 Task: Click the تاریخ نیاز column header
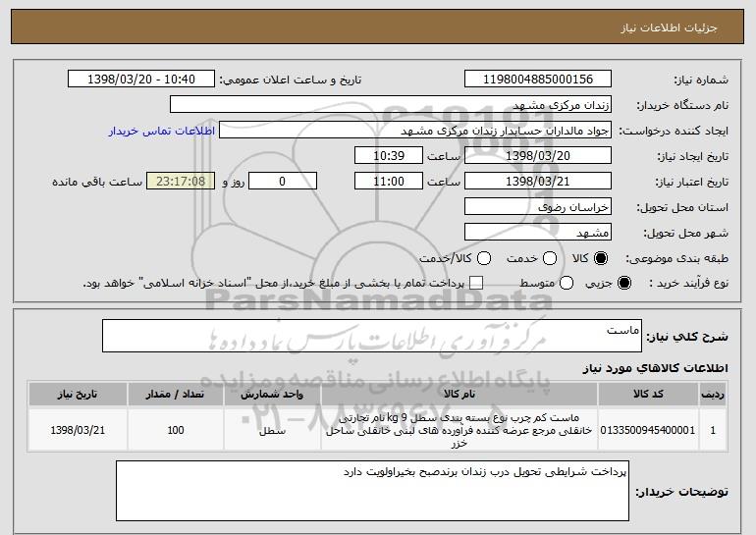[x=78, y=395]
